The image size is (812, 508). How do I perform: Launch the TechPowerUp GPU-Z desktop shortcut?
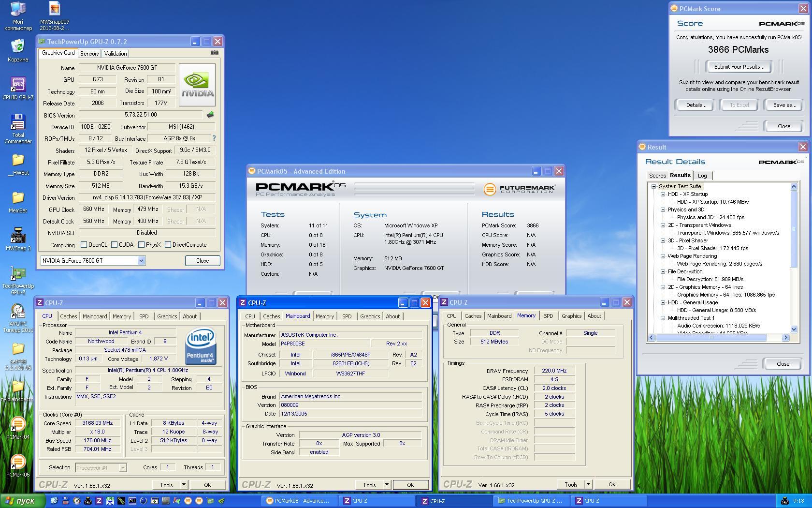tap(18, 281)
